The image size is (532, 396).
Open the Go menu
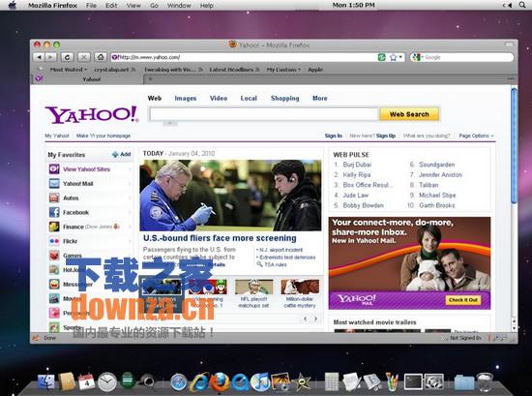(154, 6)
